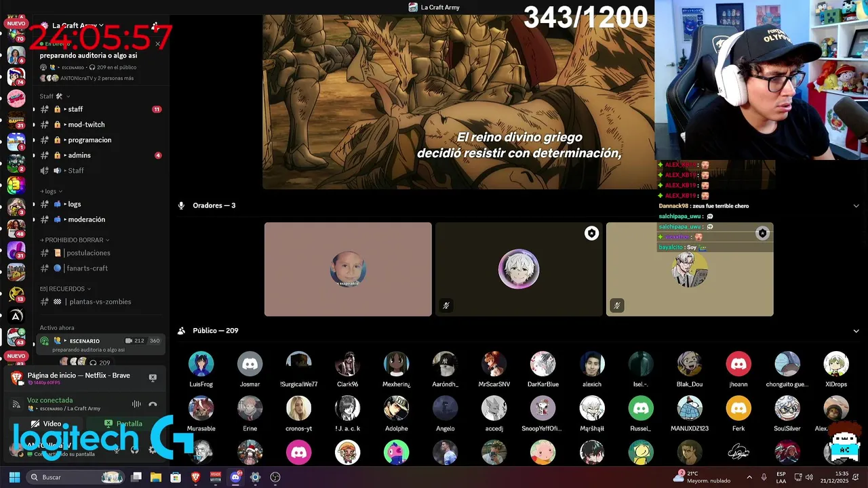Open Ferk's orange Discord avatar
Screen dimensions: 868x488
point(738,409)
